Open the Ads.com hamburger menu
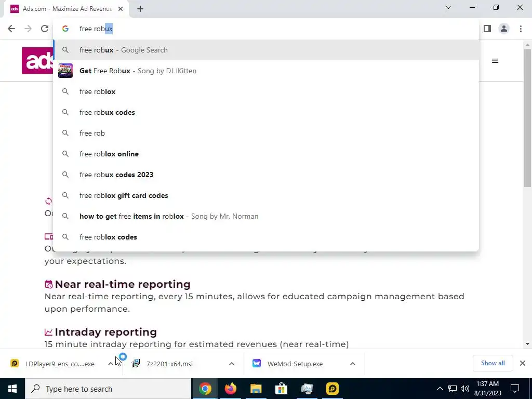This screenshot has height=399, width=532. point(495,61)
